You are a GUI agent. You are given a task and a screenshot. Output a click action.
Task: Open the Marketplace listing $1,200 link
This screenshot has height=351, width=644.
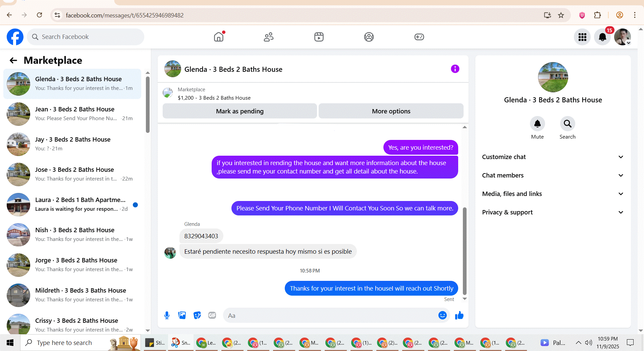214,98
